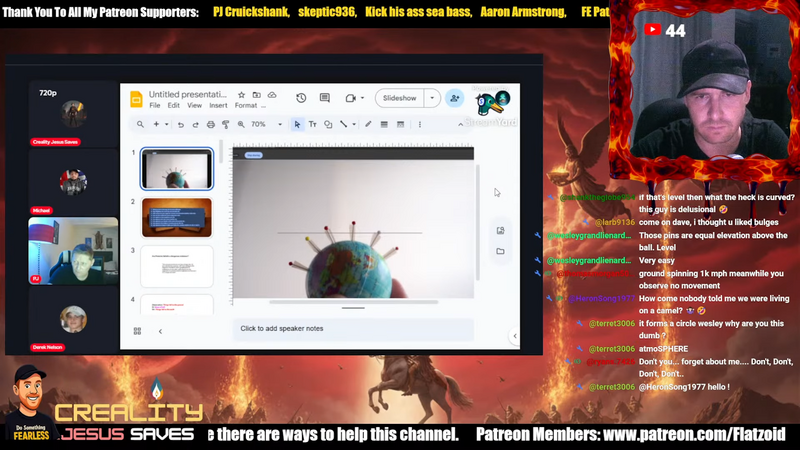Click the Derek Nelson participant avatar
Image resolution: width=800 pixels, height=450 pixels.
(73, 319)
